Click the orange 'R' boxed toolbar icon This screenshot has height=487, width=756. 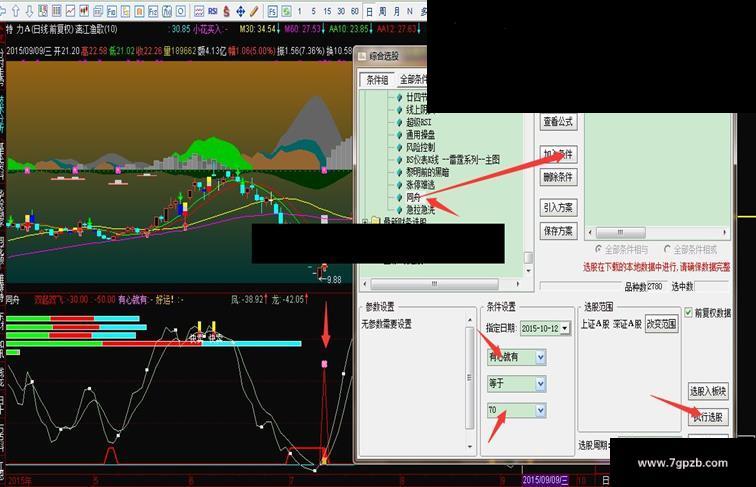point(139,11)
